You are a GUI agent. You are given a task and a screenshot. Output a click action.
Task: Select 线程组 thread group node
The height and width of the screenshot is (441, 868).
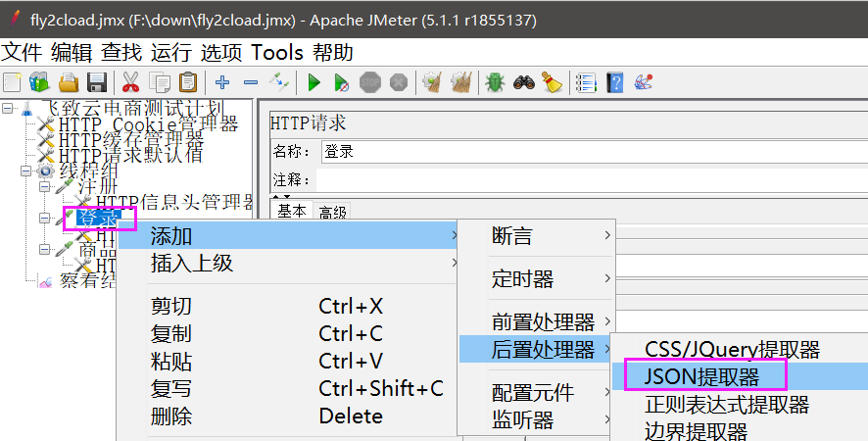tap(88, 171)
